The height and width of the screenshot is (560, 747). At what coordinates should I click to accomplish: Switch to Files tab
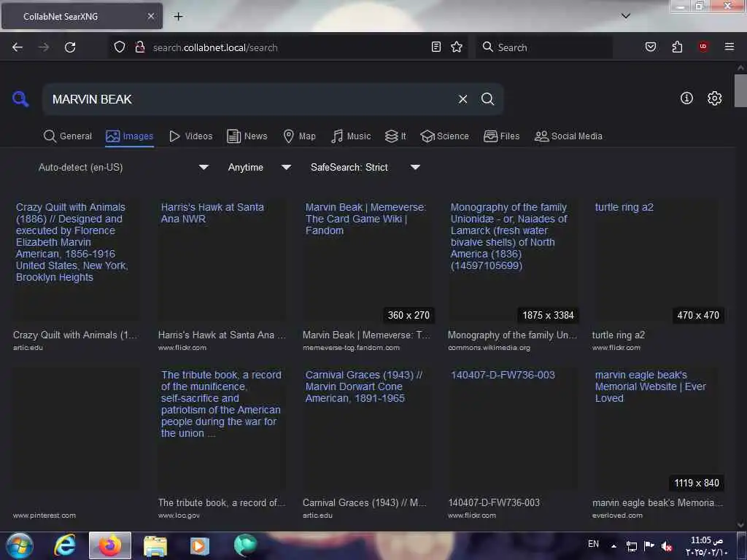(501, 136)
